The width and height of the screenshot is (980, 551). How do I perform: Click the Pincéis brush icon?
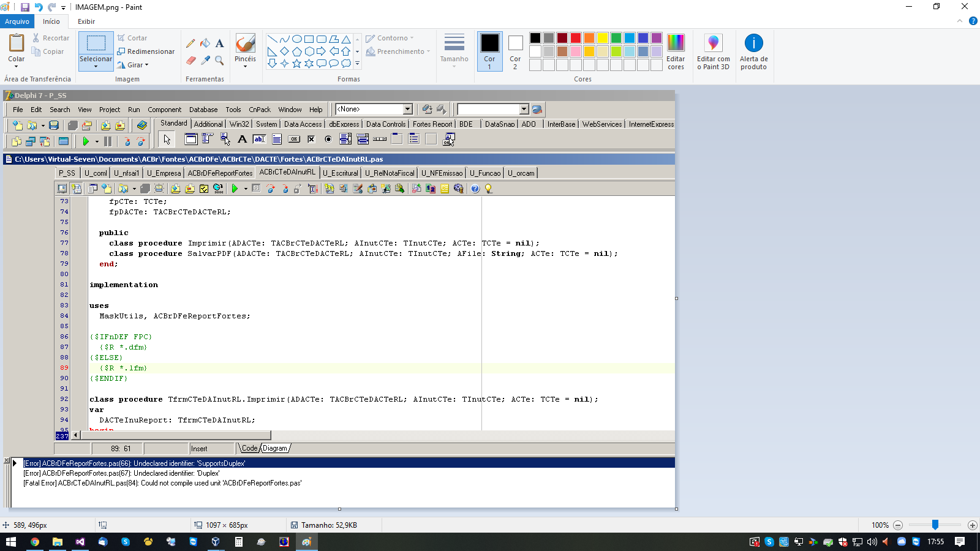[x=245, y=43]
